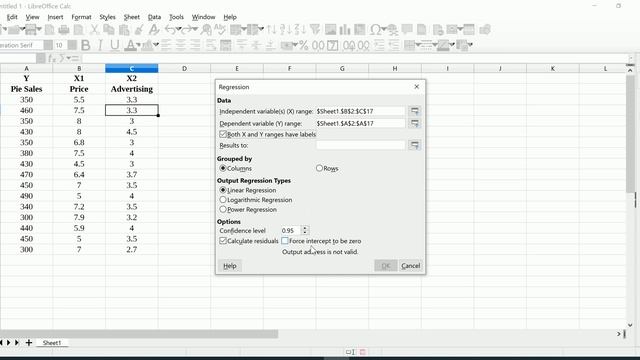The width and height of the screenshot is (640, 360).
Task: Run the Spelling check icon
Action: (220, 29)
